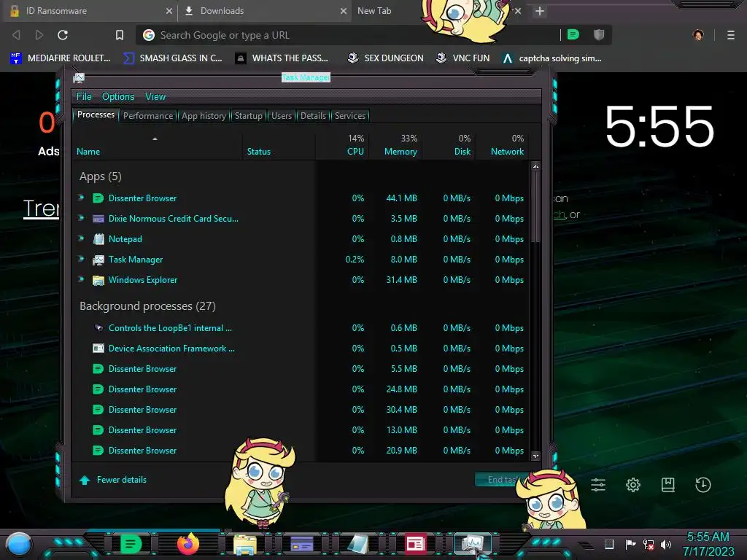This screenshot has height=560, width=747.
Task: Click the taskbar date and time
Action: [708, 544]
